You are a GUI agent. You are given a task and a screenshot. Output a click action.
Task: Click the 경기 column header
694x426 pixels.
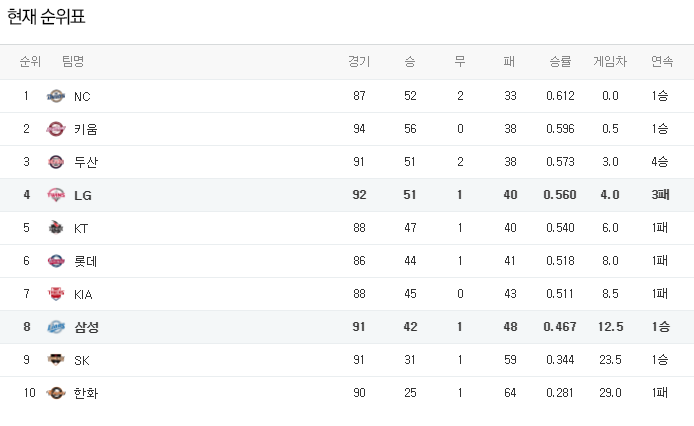359,62
